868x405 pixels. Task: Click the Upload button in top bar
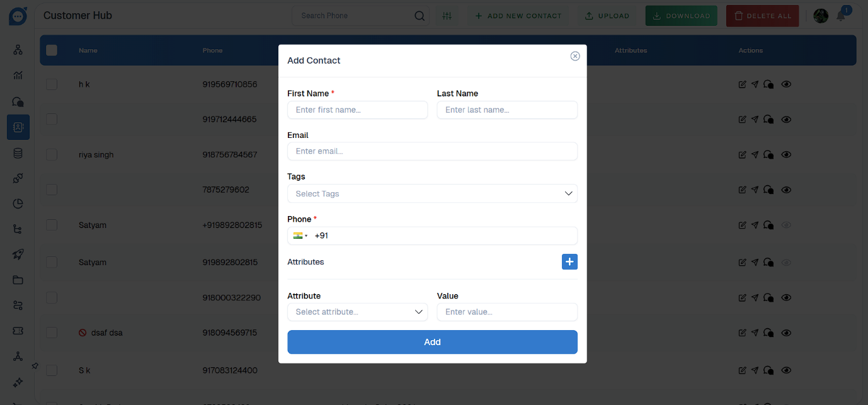607,16
